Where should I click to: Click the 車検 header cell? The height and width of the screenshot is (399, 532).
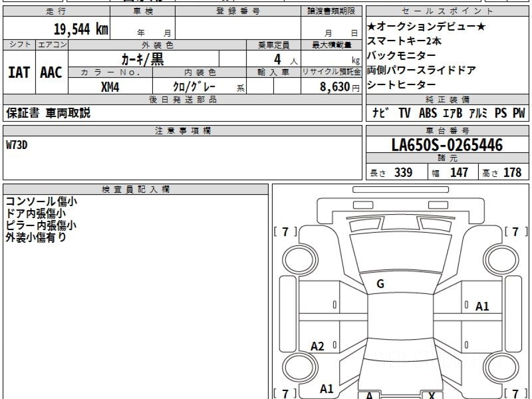[143, 12]
